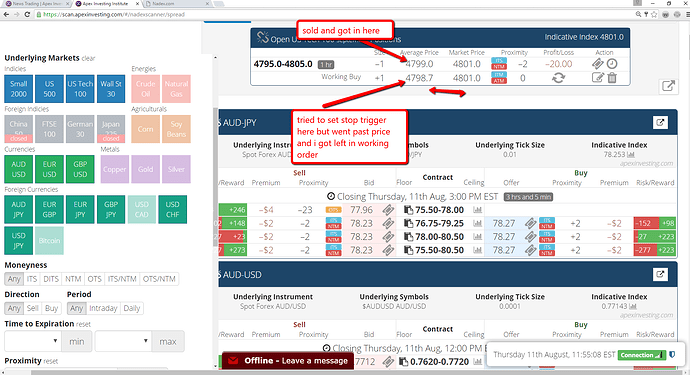Open the max time unit dropdown

123,341
